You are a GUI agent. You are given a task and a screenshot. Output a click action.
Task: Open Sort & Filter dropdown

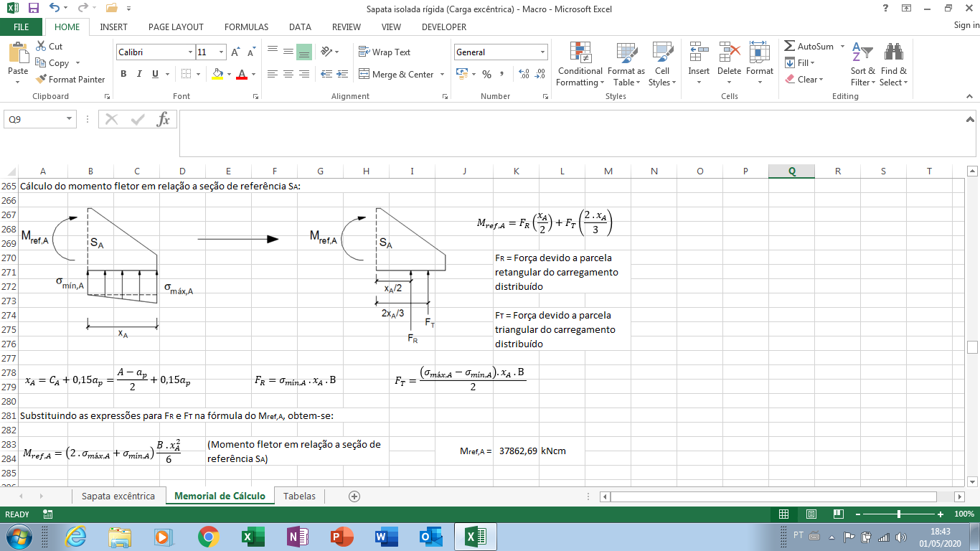coord(862,64)
